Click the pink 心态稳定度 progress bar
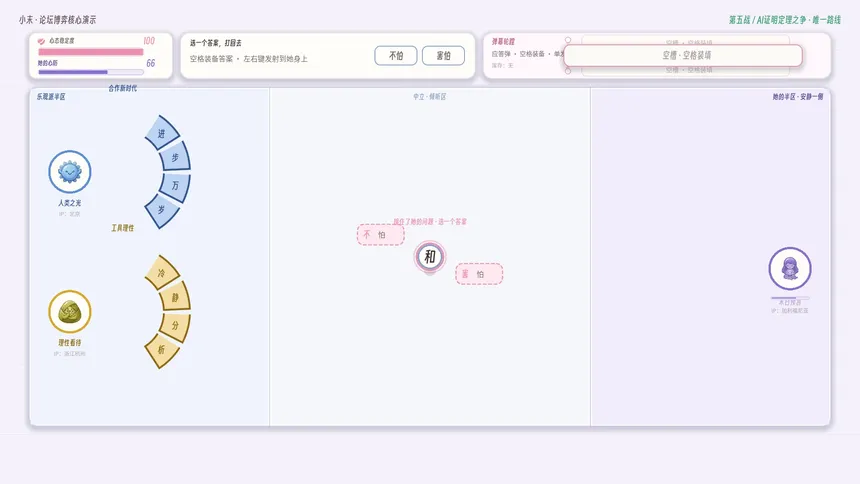Viewport: 860px width, 484px height. click(x=90, y=52)
